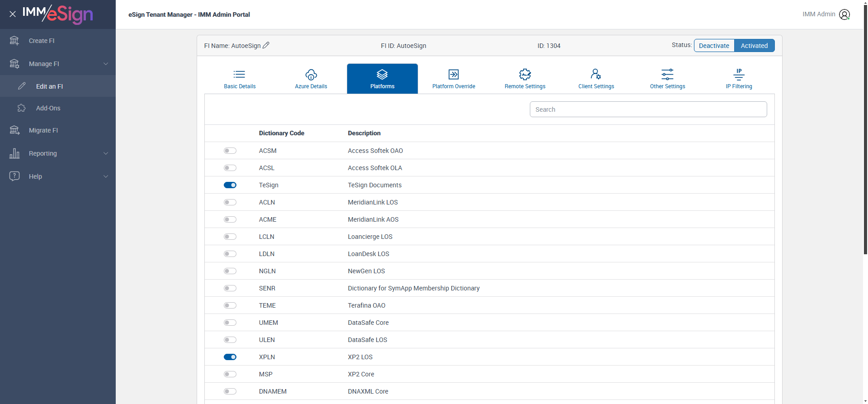Collapse the Manage FI chevron
This screenshot has width=868, height=404.
click(x=106, y=64)
